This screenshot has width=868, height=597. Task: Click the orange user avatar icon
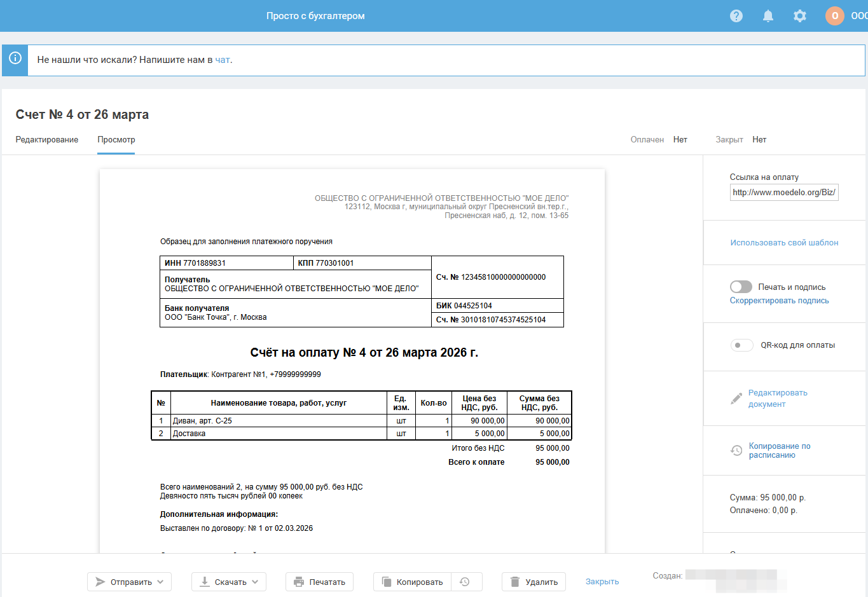(835, 16)
